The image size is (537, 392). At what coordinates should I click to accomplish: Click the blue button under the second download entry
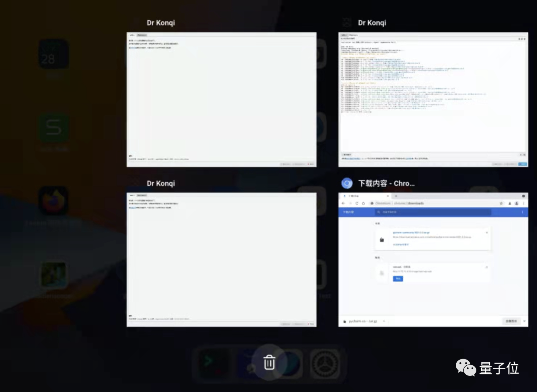click(398, 279)
